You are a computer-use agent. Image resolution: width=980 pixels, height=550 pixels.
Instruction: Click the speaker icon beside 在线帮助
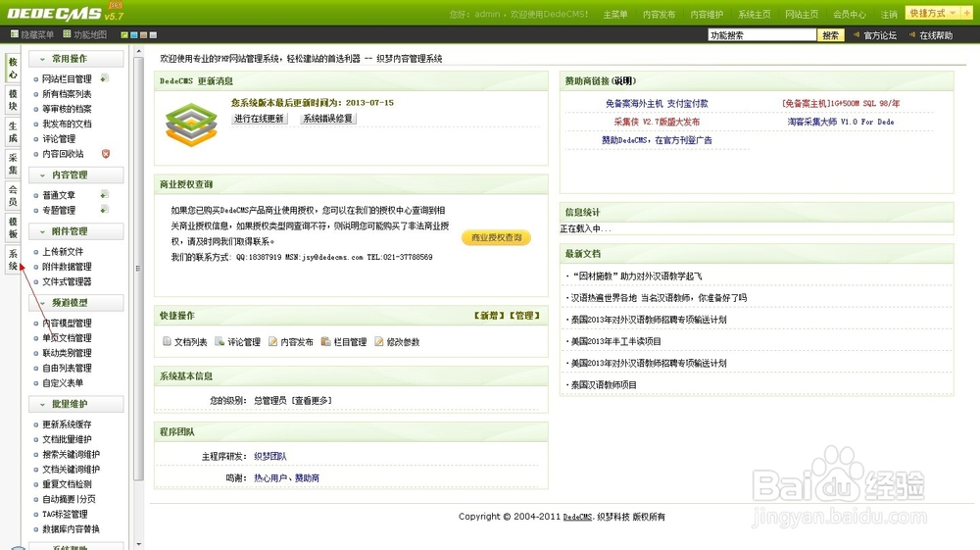tap(911, 35)
